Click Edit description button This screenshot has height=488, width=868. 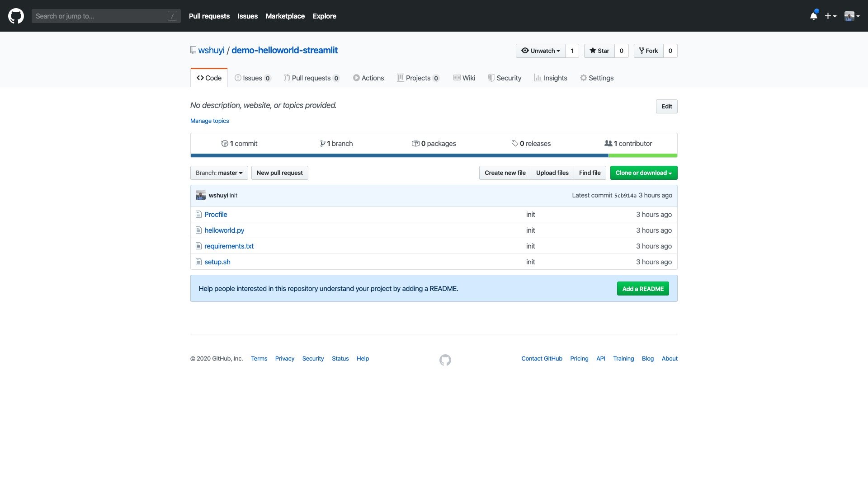666,106
